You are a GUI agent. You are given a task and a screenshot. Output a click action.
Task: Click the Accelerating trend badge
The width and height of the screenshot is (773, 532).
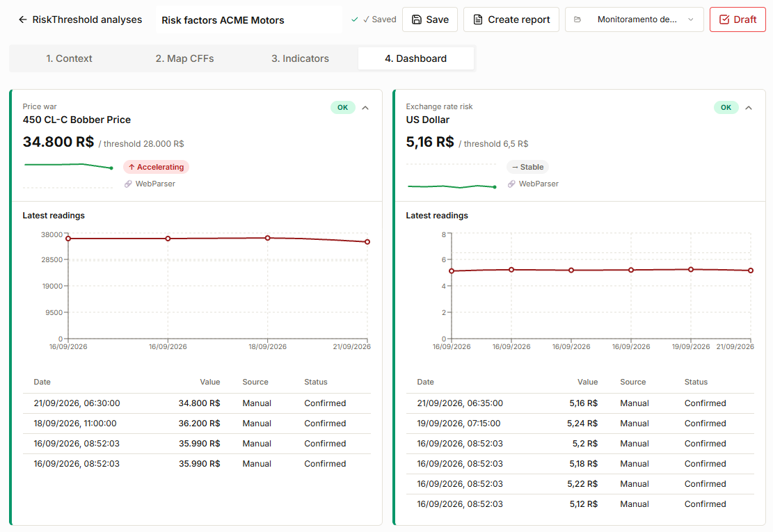[156, 167]
